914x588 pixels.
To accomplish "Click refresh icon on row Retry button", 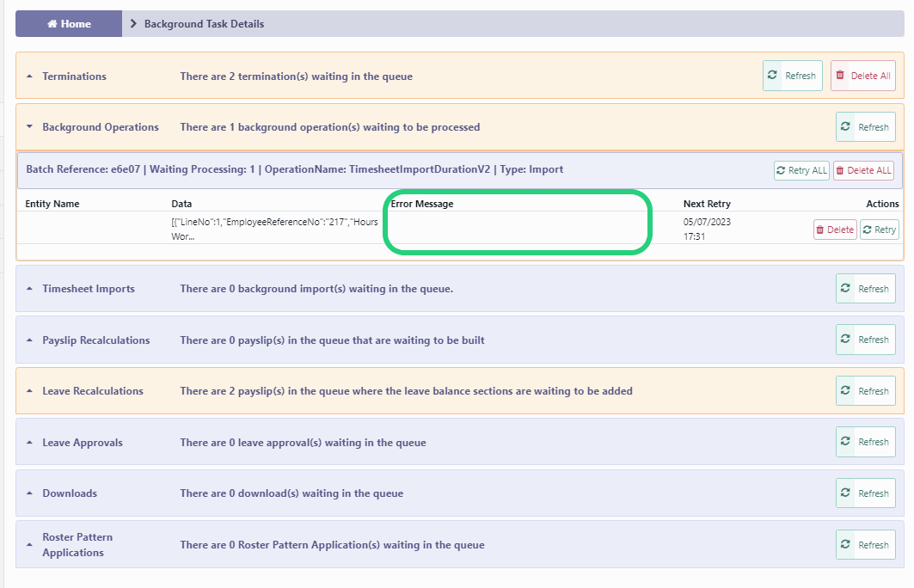I will click(x=868, y=230).
